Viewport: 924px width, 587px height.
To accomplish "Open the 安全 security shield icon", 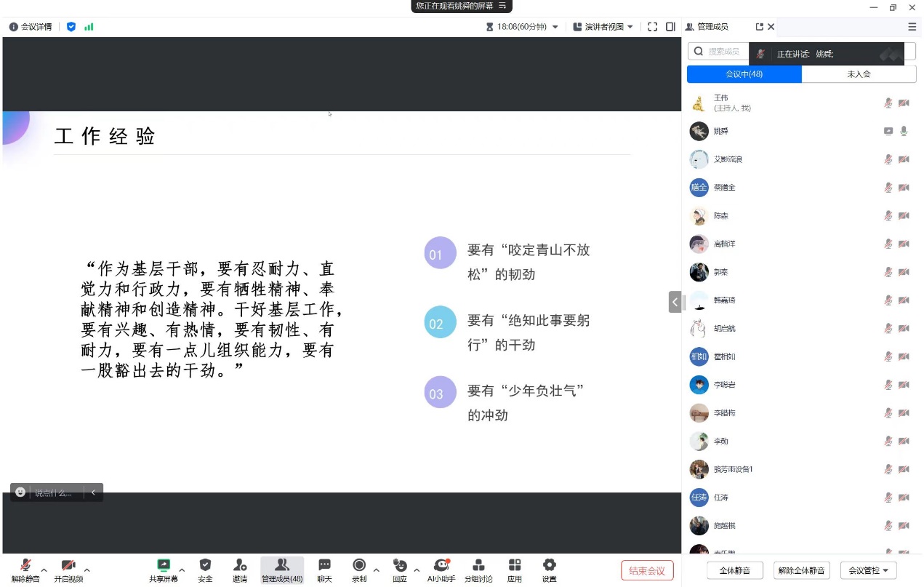I will pyautogui.click(x=205, y=566).
